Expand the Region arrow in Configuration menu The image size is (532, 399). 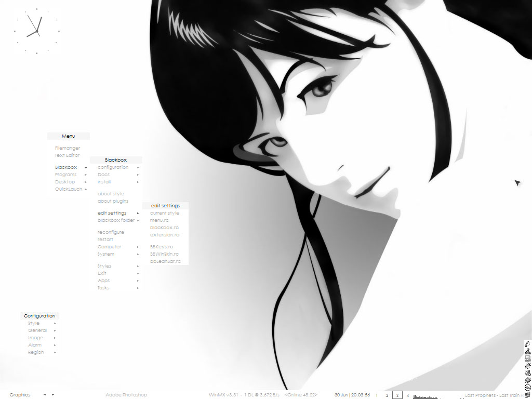click(x=55, y=353)
